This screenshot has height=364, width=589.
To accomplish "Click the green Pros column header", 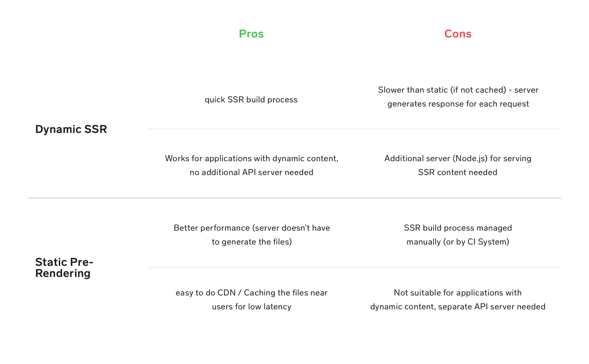I will tap(251, 34).
